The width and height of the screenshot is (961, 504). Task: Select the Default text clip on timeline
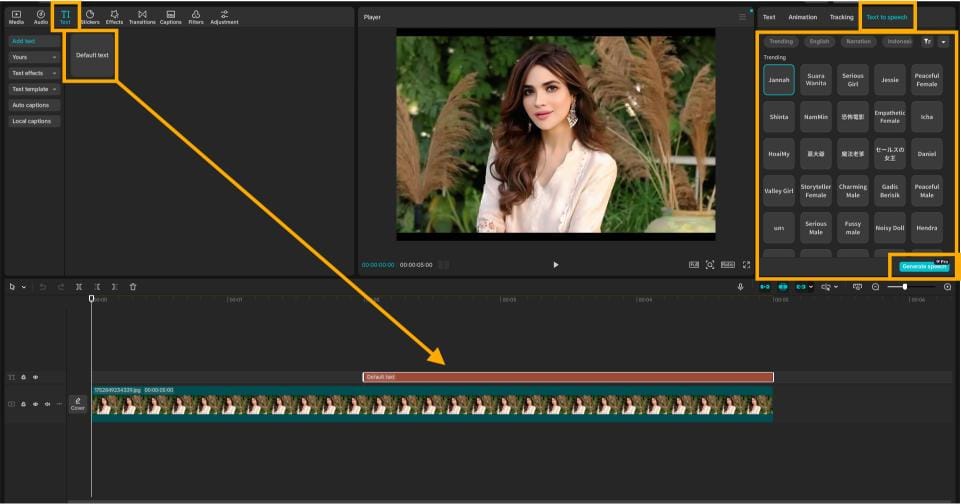pyautogui.click(x=567, y=377)
